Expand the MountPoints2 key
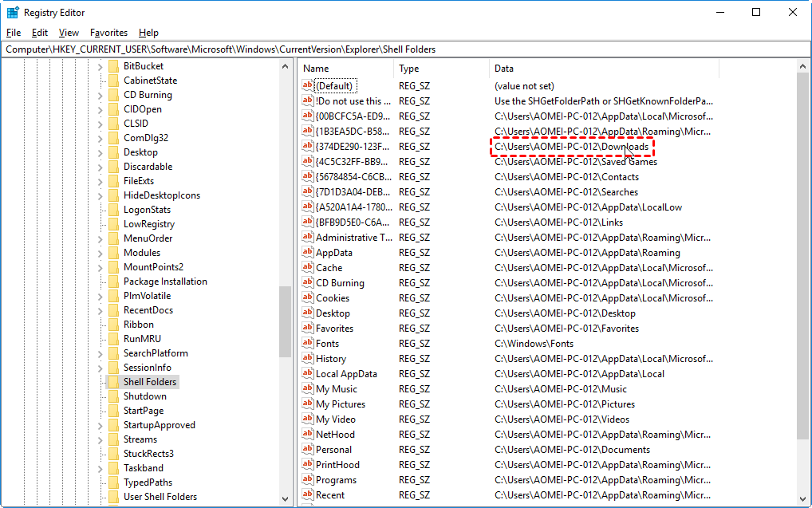 (101, 268)
